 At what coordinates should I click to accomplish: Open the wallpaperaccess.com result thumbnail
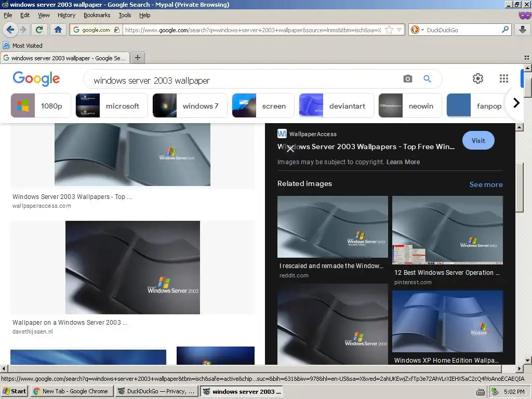pyautogui.click(x=132, y=154)
